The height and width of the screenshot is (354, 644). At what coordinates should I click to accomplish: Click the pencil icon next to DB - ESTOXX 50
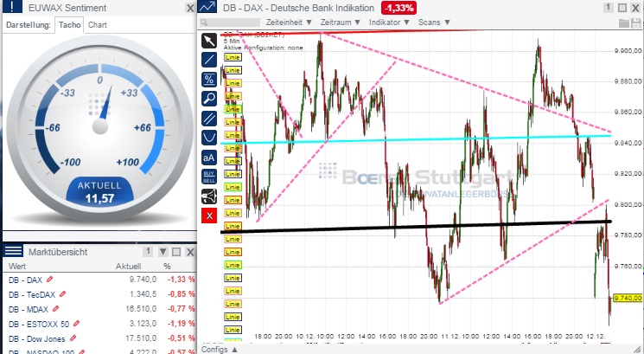tap(76, 324)
